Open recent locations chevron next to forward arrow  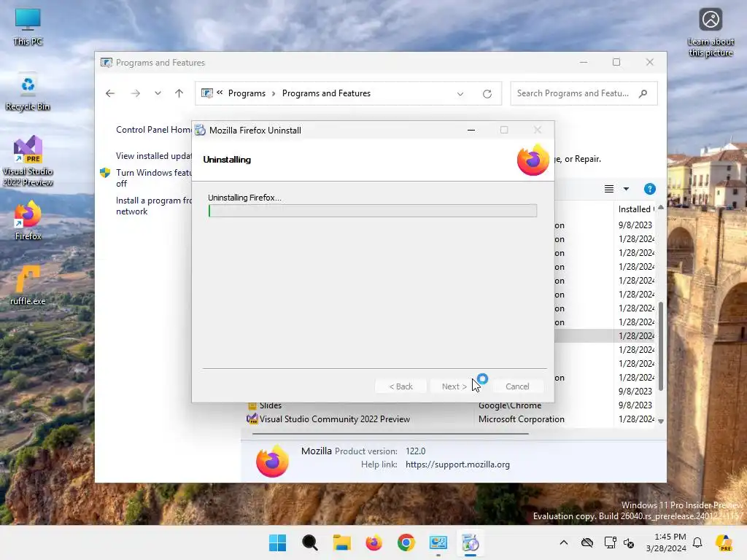click(158, 93)
